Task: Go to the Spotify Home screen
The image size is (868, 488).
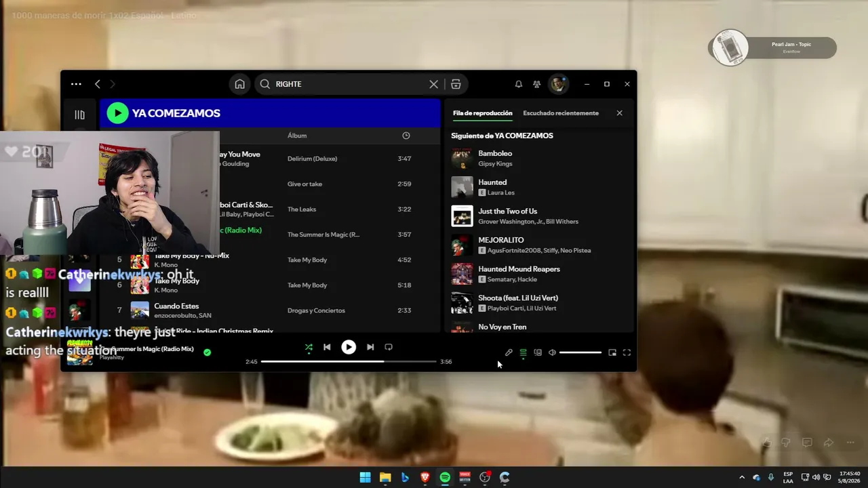Action: (239, 84)
